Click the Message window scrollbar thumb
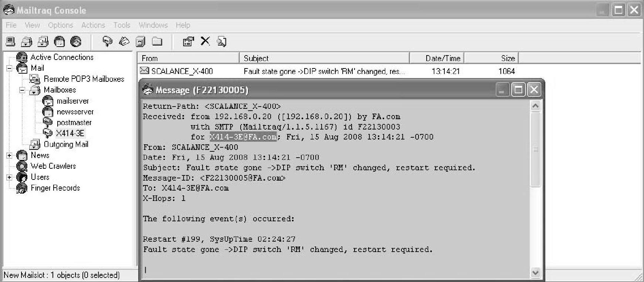Screen dimensions: 644x282 click(535, 149)
